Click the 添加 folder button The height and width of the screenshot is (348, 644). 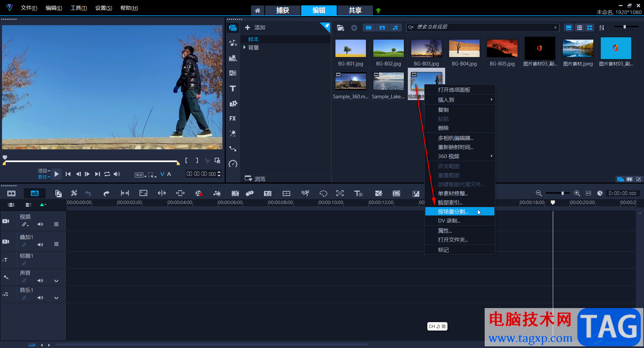click(255, 28)
